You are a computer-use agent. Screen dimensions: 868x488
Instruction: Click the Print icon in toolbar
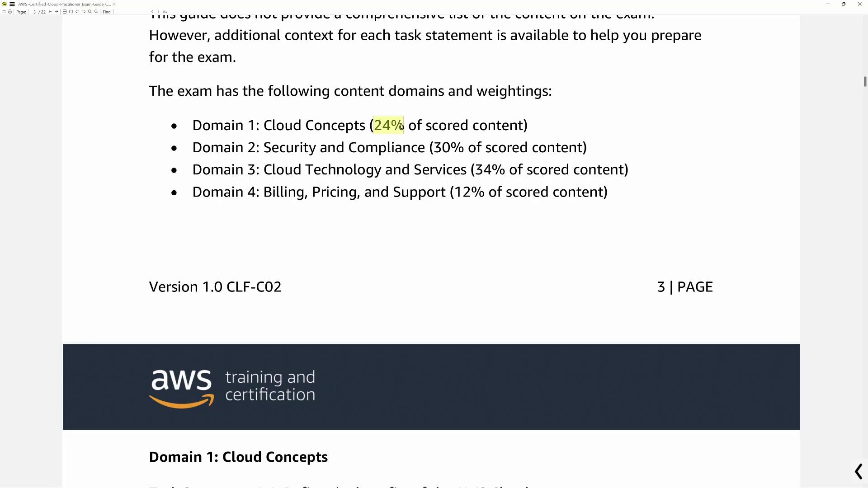[x=10, y=12]
